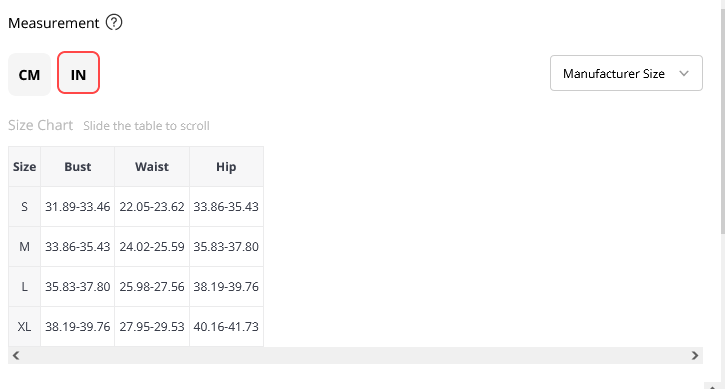Click the horizontal scrollbar track under the table
Image resolution: width=725 pixels, height=389 pixels.
355,355
